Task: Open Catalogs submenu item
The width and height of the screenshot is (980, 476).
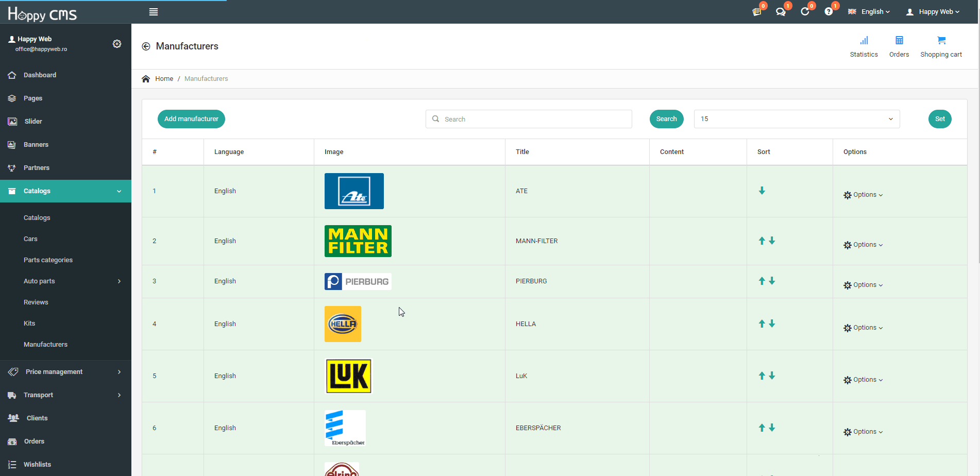Action: 37,218
